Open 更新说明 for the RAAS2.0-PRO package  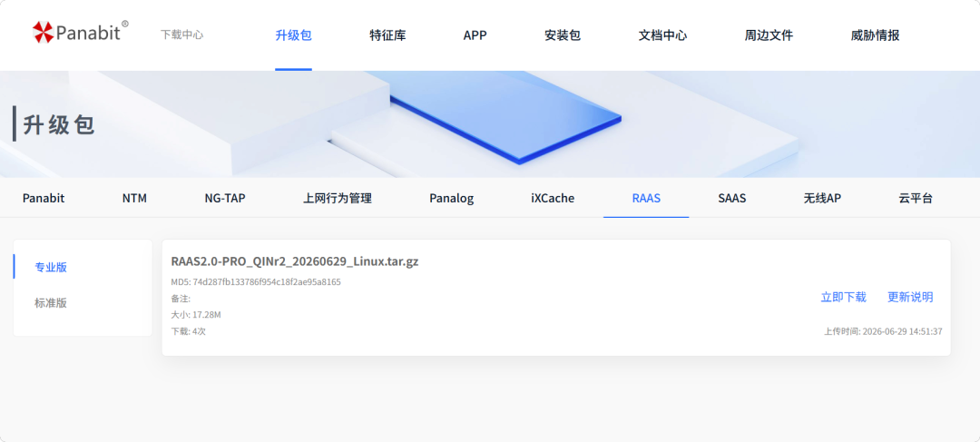click(x=910, y=297)
